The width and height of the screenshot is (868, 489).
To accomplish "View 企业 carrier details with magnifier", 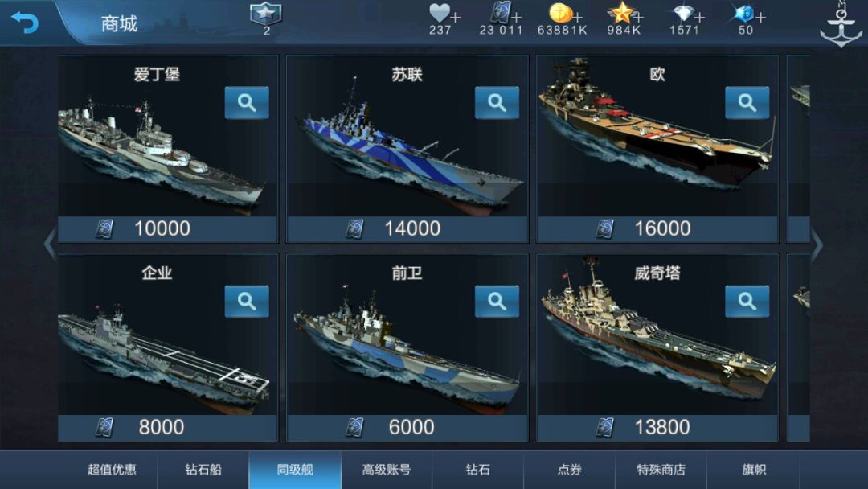I will [x=247, y=302].
